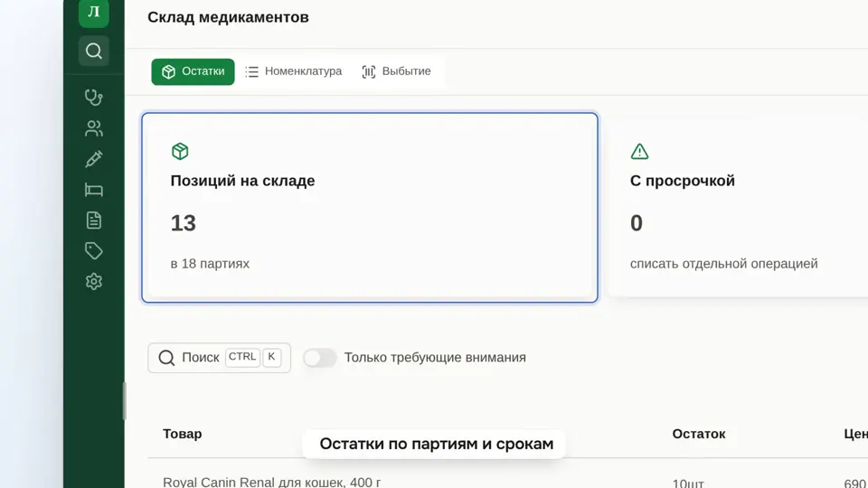Click the Остаток column header

[x=699, y=434]
